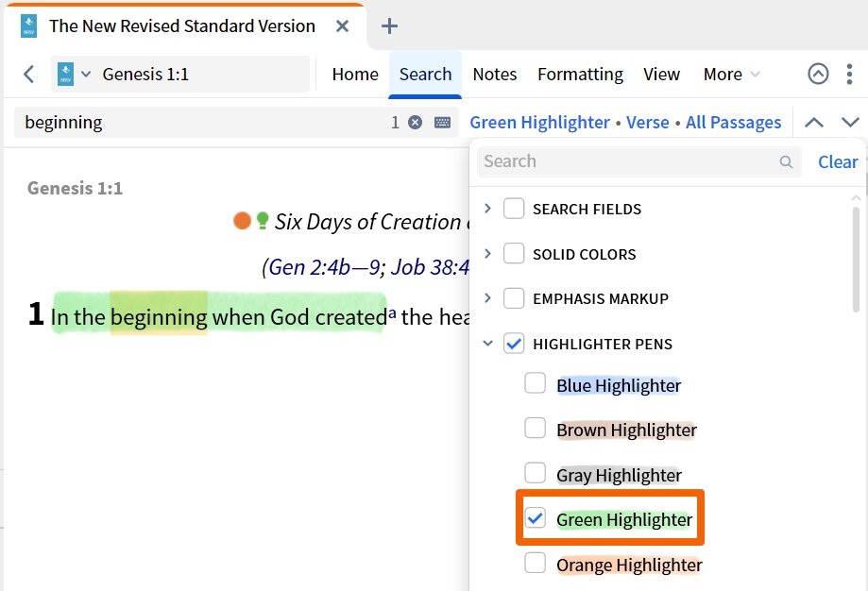Jump to the previous search result
868x591 pixels.
click(x=813, y=123)
